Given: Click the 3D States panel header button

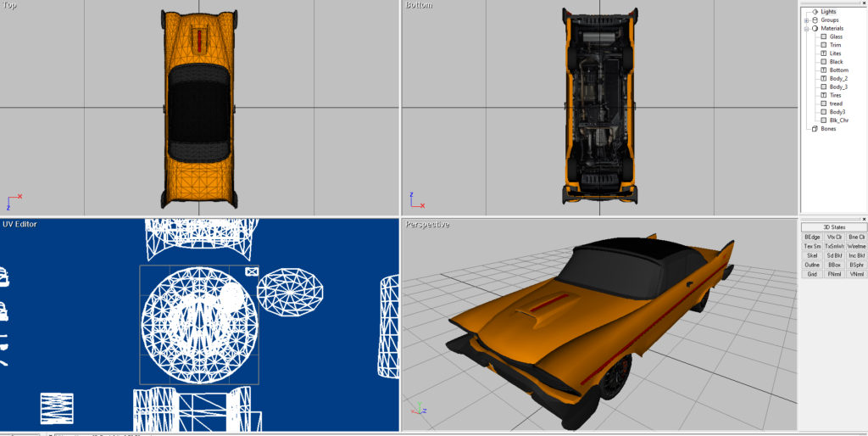Looking at the screenshot, I should (x=833, y=227).
